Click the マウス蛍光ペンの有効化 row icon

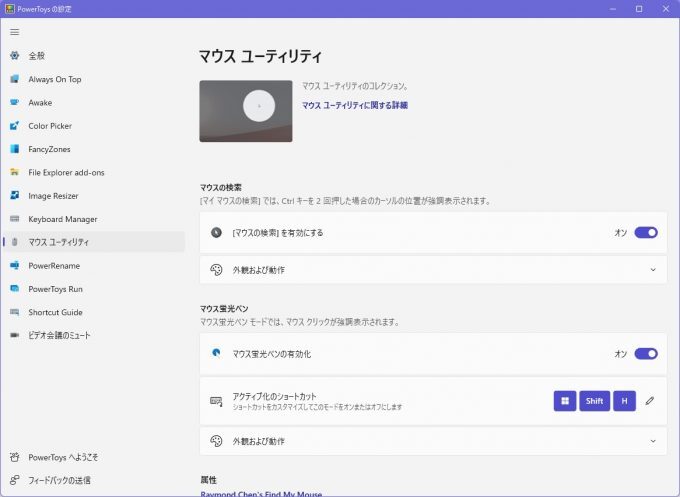[x=216, y=353]
